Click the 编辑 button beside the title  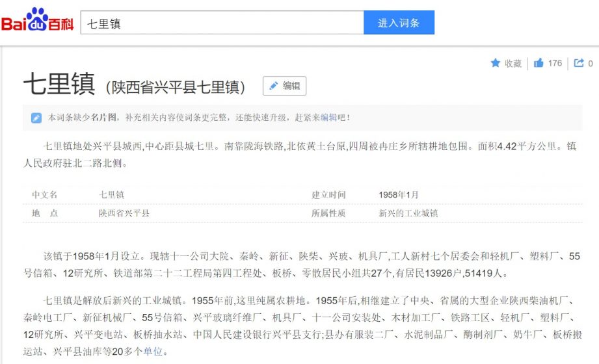pyautogui.click(x=285, y=86)
